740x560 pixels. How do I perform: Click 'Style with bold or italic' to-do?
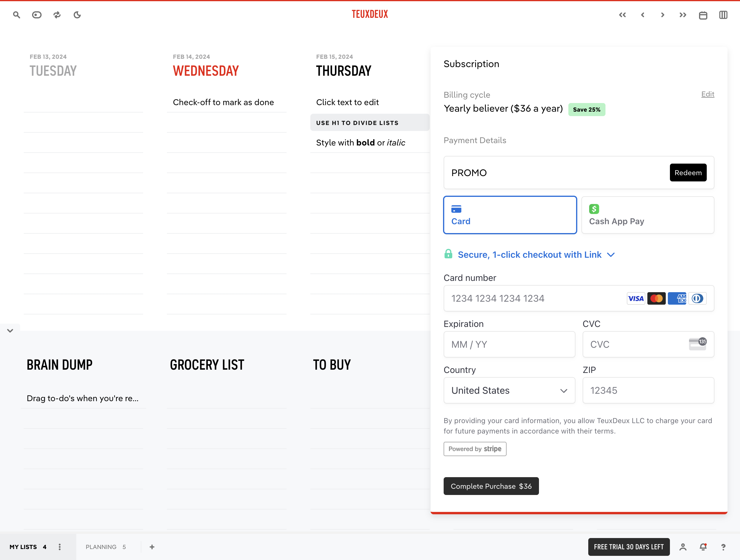pos(360,143)
